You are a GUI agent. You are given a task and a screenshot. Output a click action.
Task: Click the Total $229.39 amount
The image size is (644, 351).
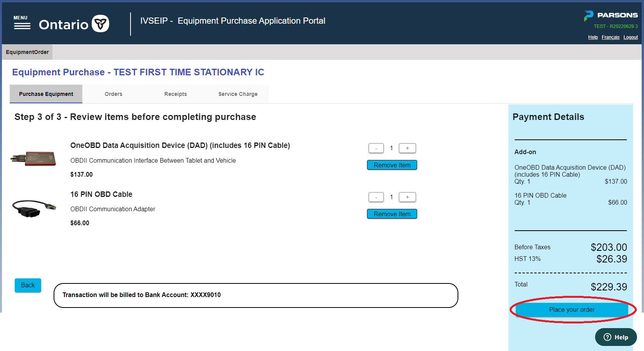point(609,287)
